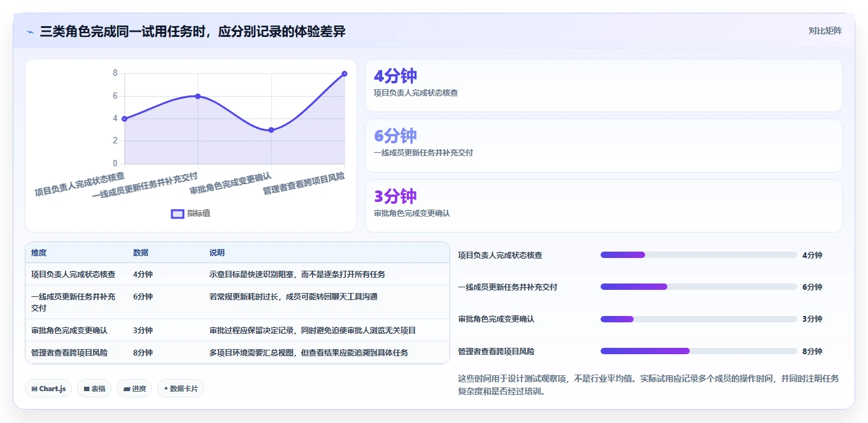Click the title 三类角色完成同一试用任务时
Screen dimensions: 868x423
click(x=193, y=31)
